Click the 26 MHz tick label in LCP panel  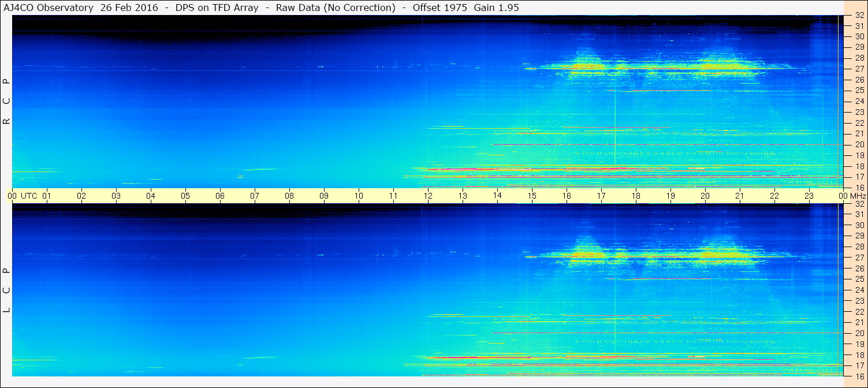[x=859, y=268]
